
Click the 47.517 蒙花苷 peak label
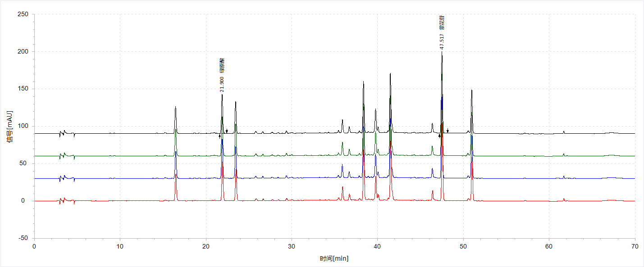[442, 32]
